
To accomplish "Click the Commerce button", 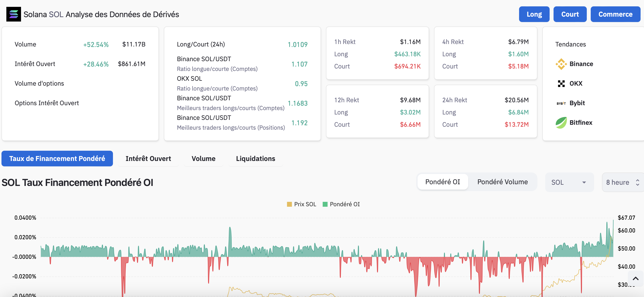I will 615,14.
